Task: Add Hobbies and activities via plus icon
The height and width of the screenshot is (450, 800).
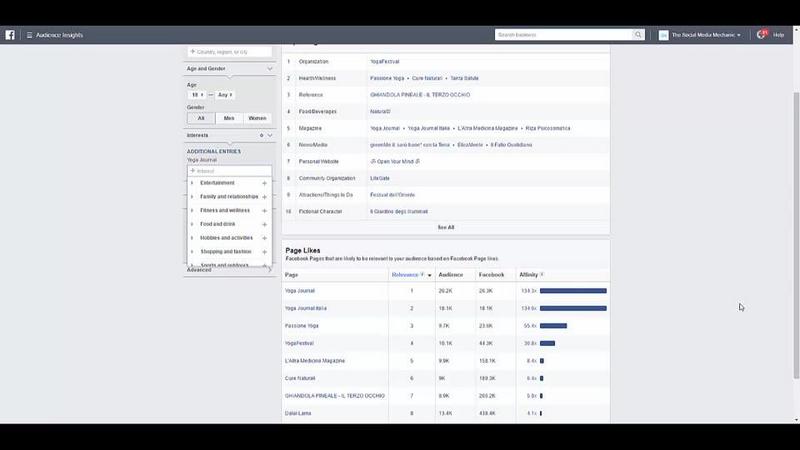Action: pos(264,238)
